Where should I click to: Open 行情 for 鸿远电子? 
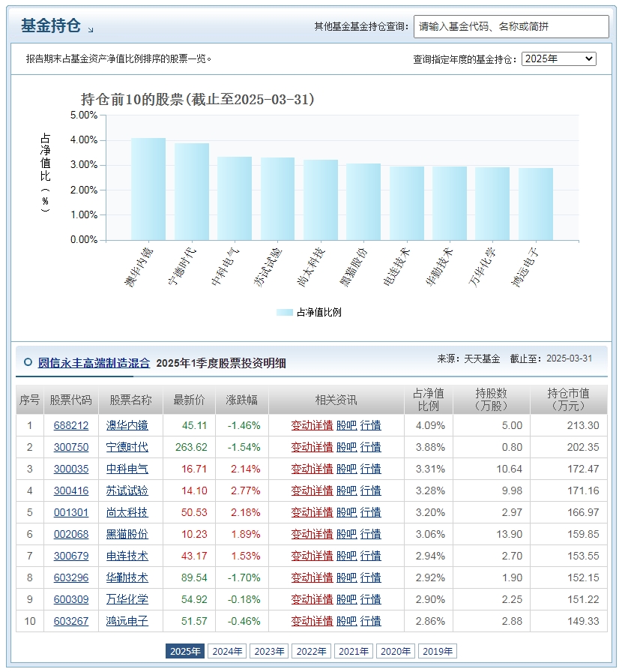[370, 621]
